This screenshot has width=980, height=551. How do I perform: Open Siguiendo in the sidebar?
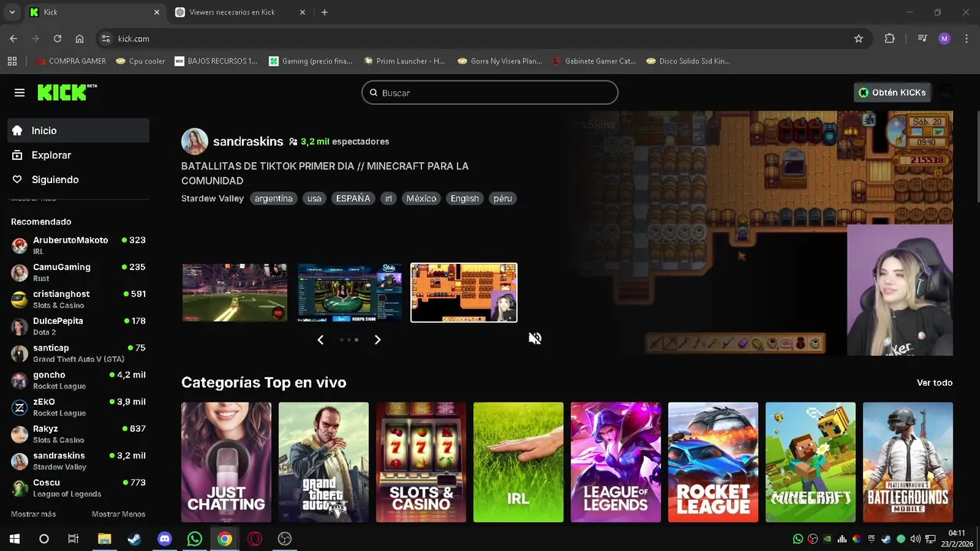pos(78,180)
